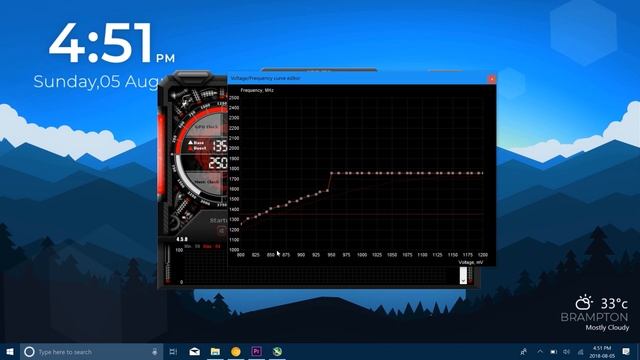640x360 pixels.
Task: Show hidden system tray icons
Action: pyautogui.click(x=540, y=351)
